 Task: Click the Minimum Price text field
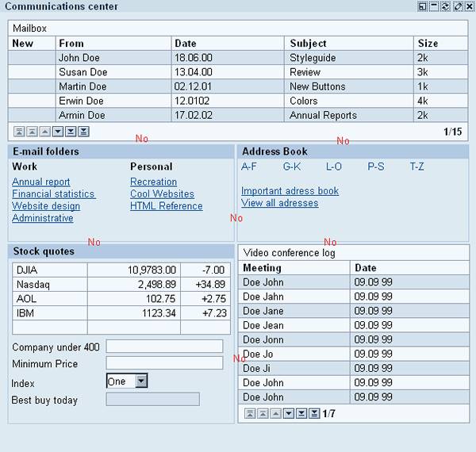click(164, 363)
